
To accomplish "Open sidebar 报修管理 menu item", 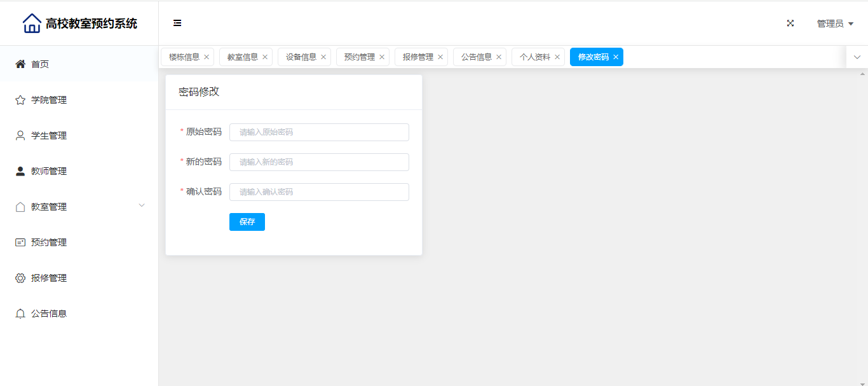I will [79, 278].
